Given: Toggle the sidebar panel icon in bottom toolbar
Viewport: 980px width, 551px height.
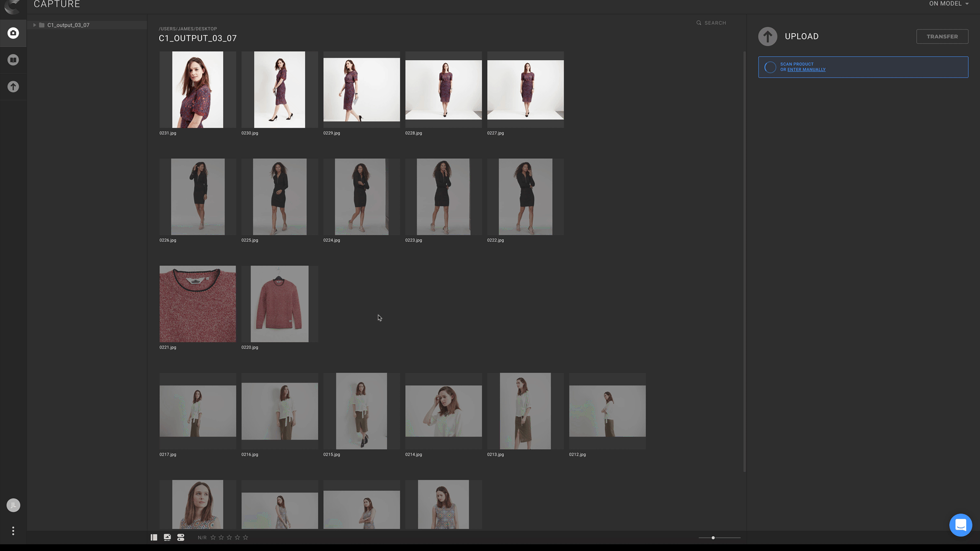Looking at the screenshot, I should point(154,537).
